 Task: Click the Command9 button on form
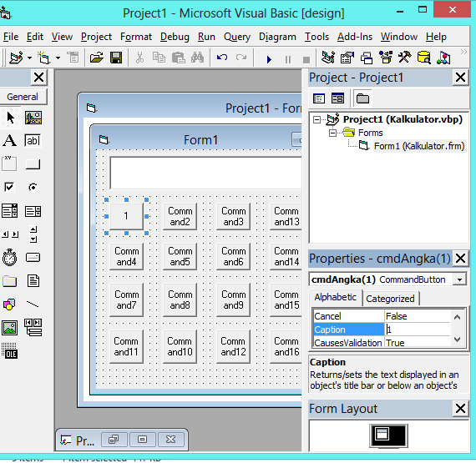pos(234,299)
